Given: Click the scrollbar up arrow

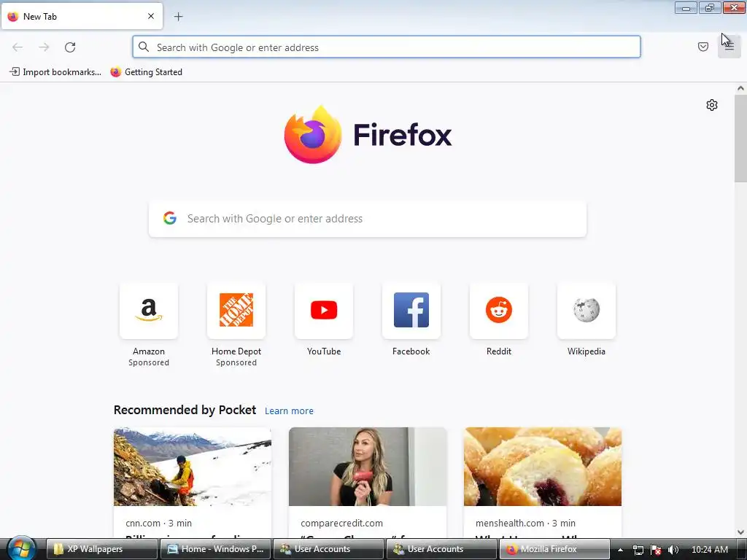Looking at the screenshot, I should coord(740,88).
